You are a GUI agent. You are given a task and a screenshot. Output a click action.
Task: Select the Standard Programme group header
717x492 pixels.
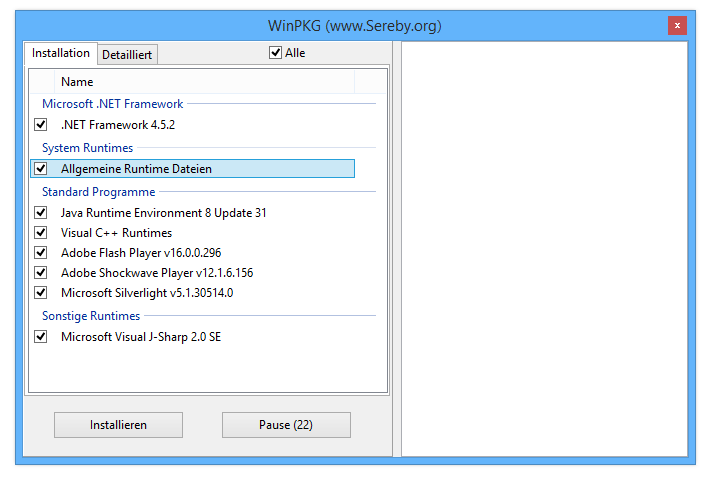[99, 192]
